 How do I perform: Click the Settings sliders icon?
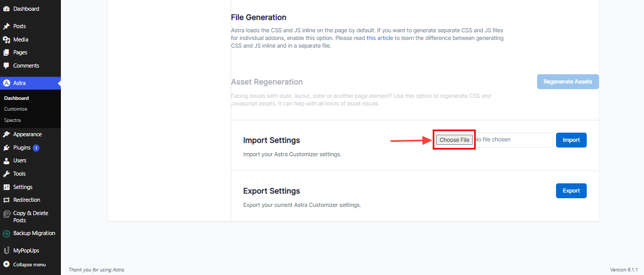click(6, 187)
